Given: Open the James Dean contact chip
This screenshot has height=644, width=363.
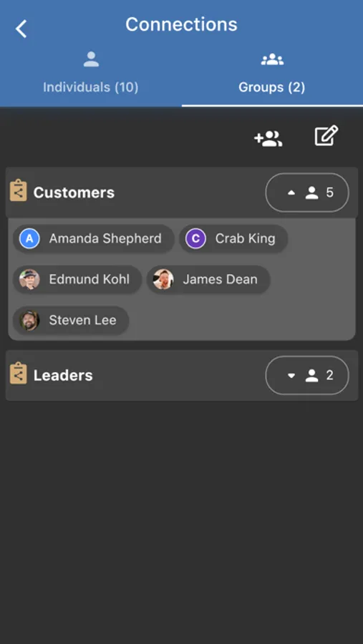Looking at the screenshot, I should pos(208,279).
